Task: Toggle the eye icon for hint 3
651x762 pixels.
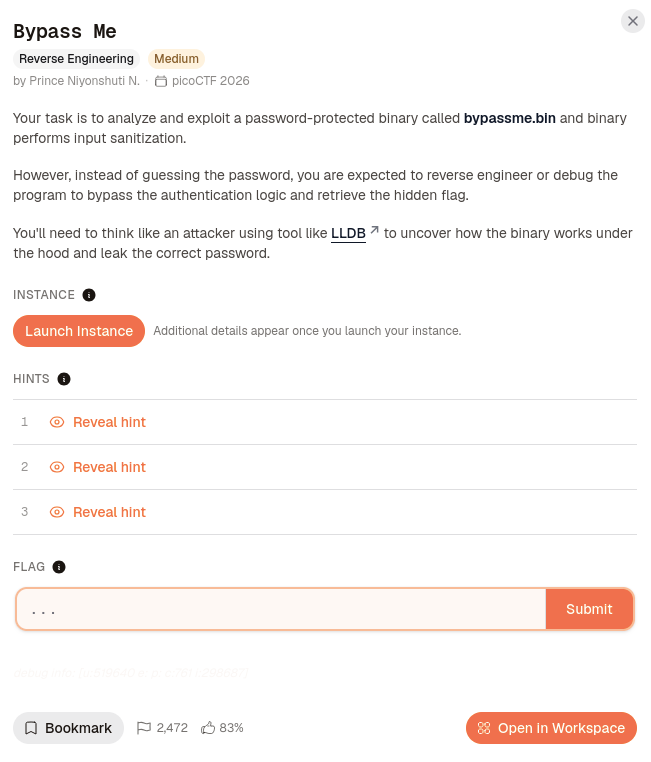Action: pos(57,512)
